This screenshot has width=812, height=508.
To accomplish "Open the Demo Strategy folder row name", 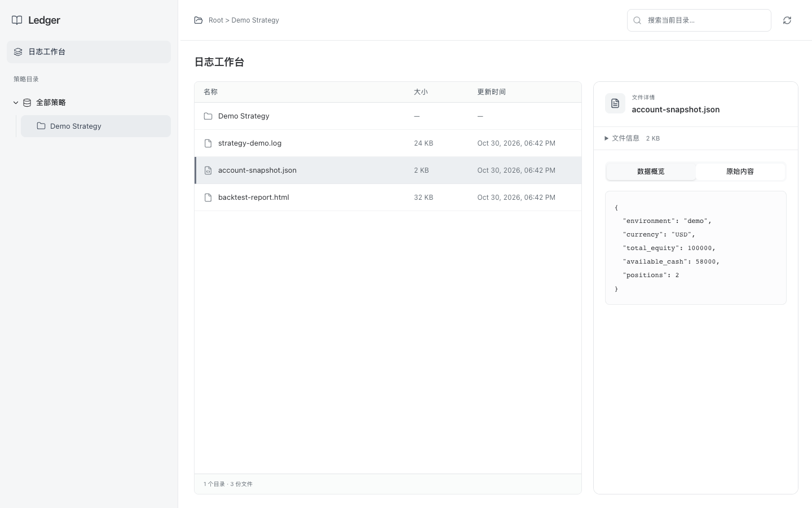I will pos(244,116).
